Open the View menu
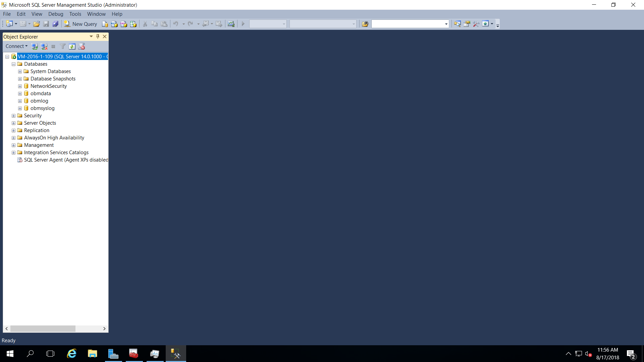Screen dimensions: 644x362 pos(37,14)
